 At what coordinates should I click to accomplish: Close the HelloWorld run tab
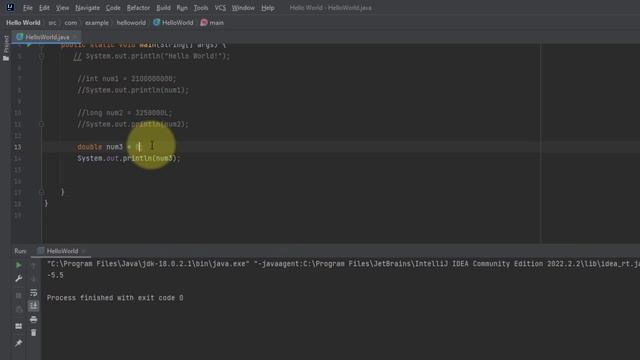pos(84,251)
